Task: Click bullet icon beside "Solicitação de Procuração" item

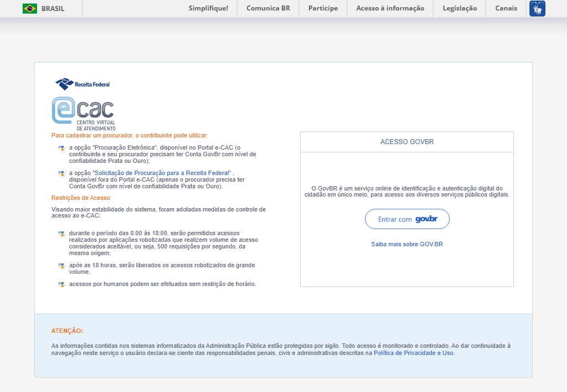Action: pyautogui.click(x=61, y=173)
